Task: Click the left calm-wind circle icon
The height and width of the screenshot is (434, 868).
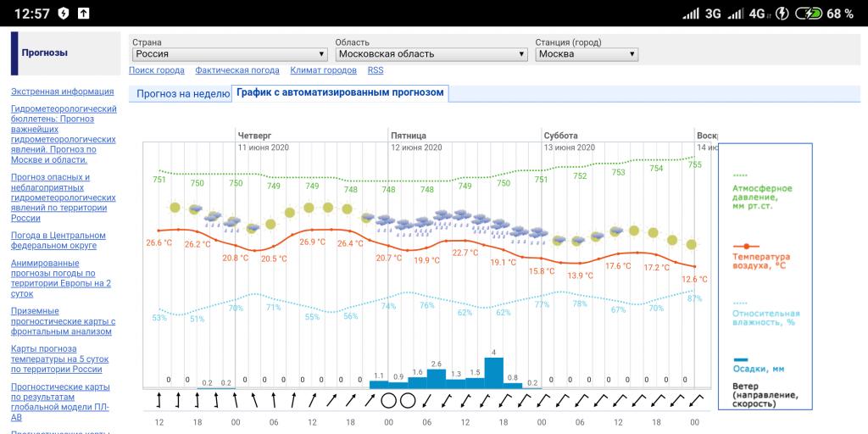Action: pyautogui.click(x=388, y=400)
